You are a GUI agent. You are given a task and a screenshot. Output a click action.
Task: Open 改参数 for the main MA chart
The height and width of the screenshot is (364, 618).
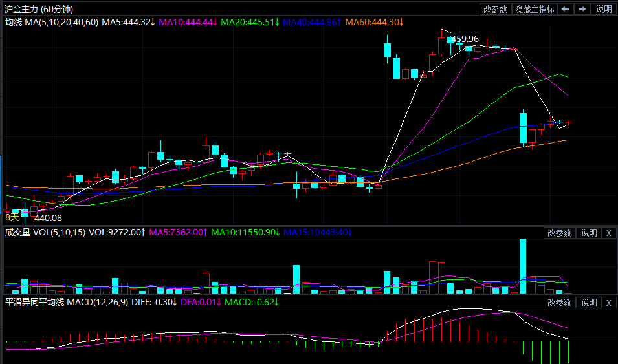496,9
